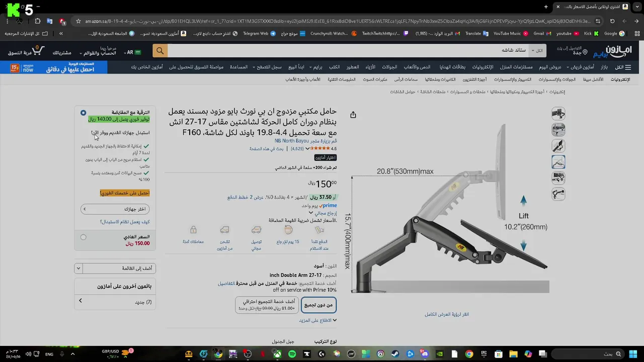Expand free returns chevron إرجاع مجاني
Viewport: 644px width, 362px height.
[x=311, y=213]
